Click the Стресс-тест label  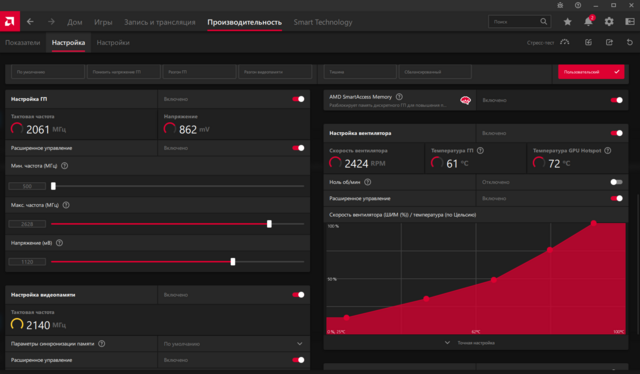[540, 42]
